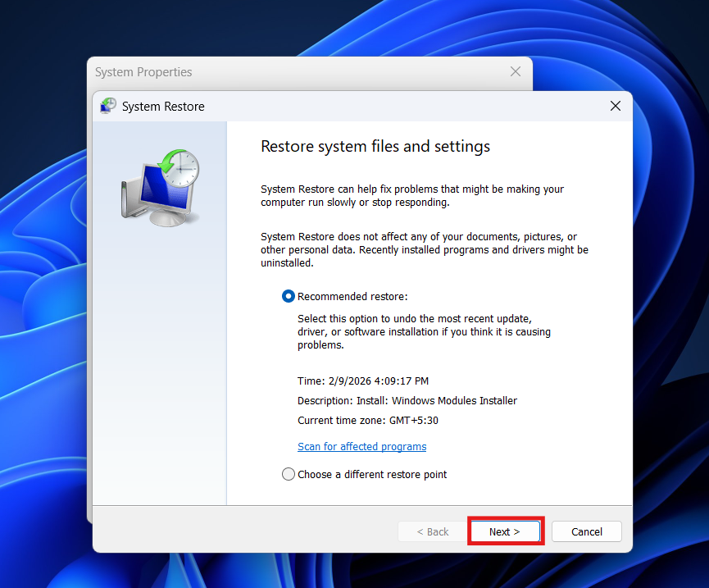
Task: Open Scan for affected programs link
Action: (361, 446)
